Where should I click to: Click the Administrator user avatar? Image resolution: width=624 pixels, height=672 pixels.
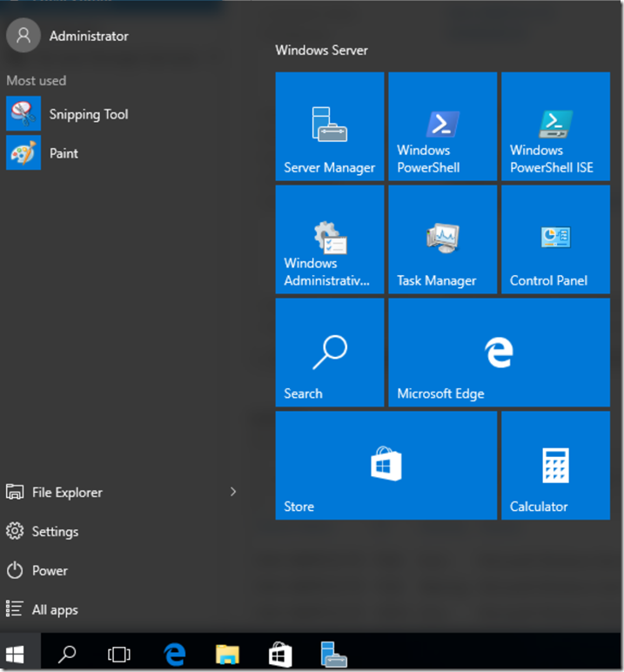click(x=23, y=36)
